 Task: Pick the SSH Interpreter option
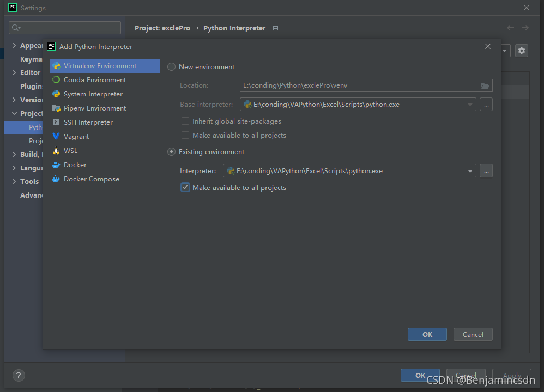(x=87, y=122)
